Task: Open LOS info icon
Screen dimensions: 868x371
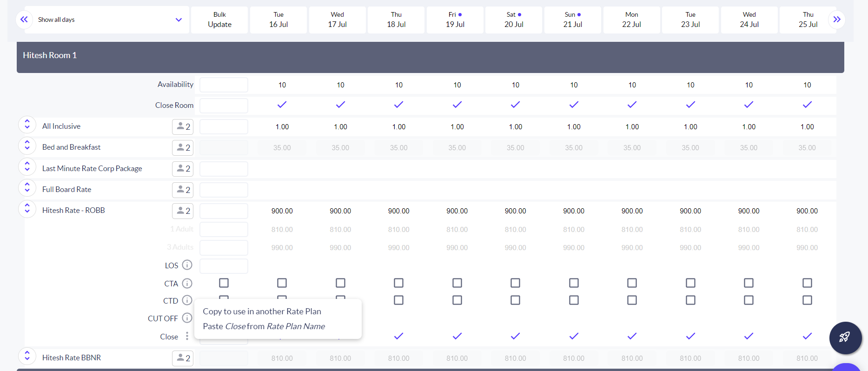Action: coord(187,265)
